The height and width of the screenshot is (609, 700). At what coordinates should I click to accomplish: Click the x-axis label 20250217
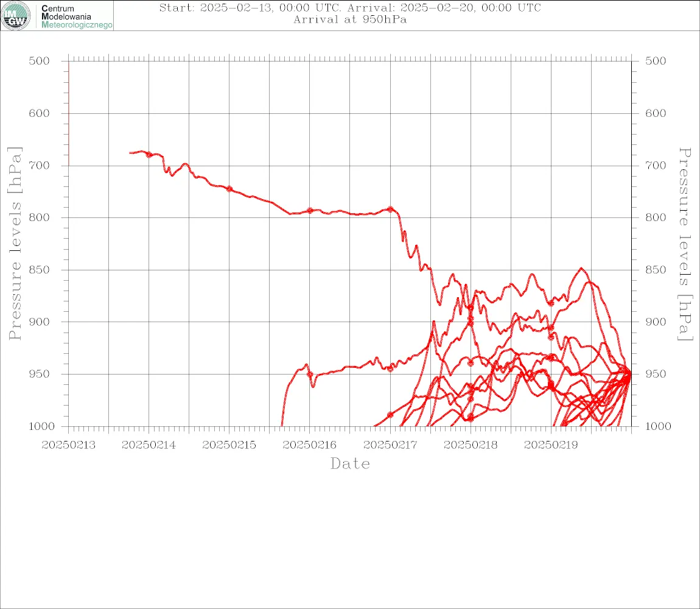[x=390, y=445]
